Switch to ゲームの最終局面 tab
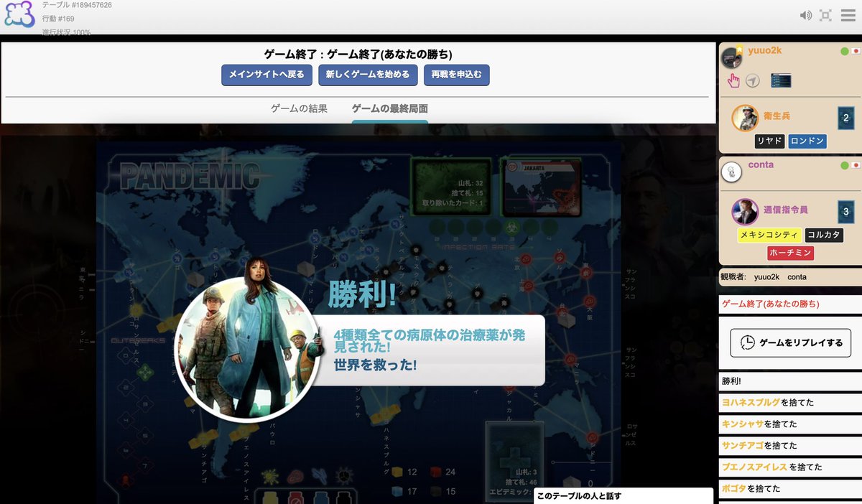862x504 pixels. (x=390, y=109)
